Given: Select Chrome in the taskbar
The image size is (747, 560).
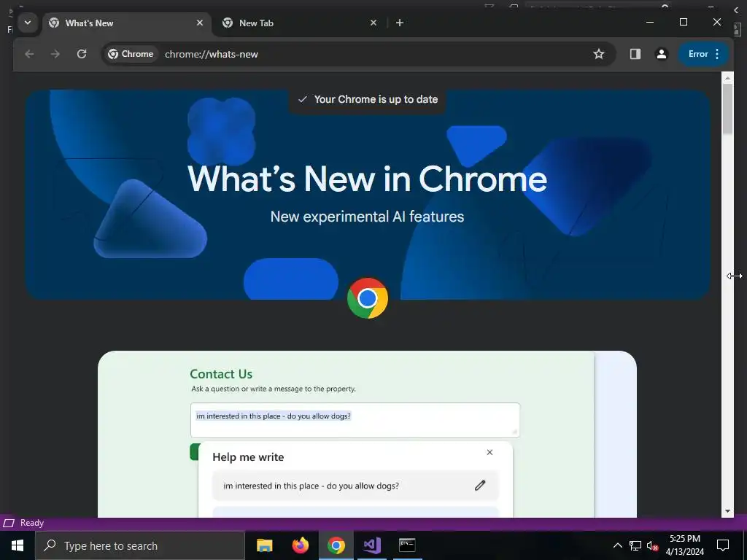Looking at the screenshot, I should pyautogui.click(x=336, y=545).
